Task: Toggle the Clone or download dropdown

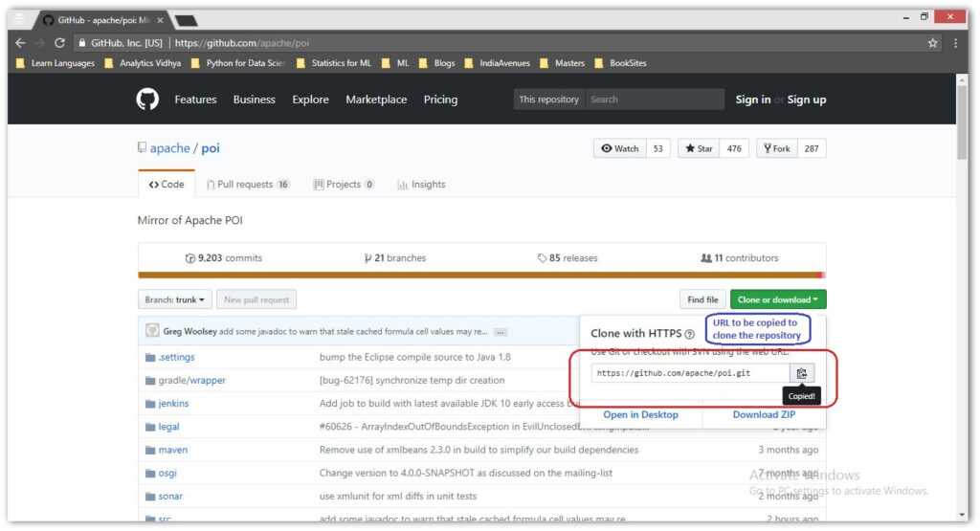Action: coord(777,299)
